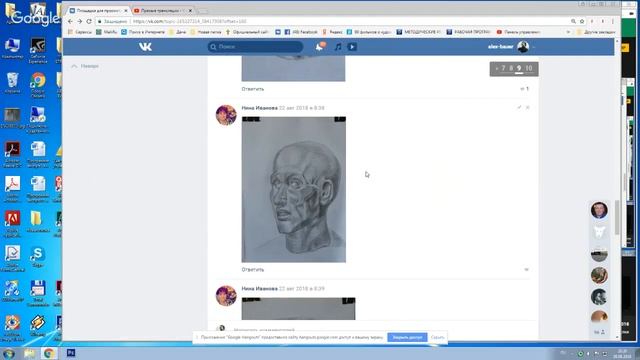Bookmark page with star icon
This screenshot has height=360, width=640.
pyautogui.click(x=582, y=21)
